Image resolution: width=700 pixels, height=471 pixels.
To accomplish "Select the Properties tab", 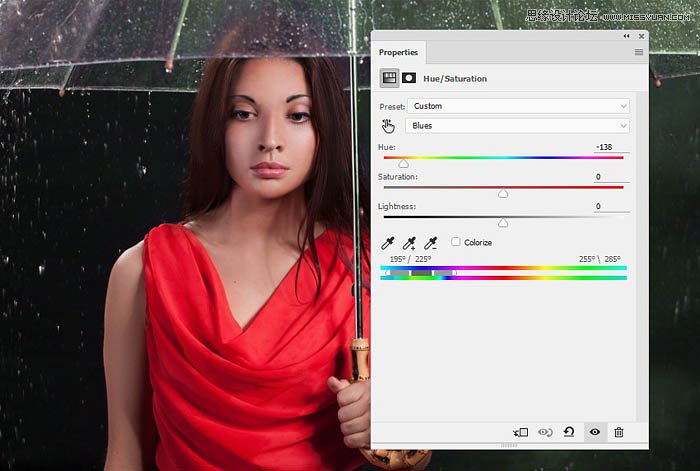I will click(x=399, y=52).
